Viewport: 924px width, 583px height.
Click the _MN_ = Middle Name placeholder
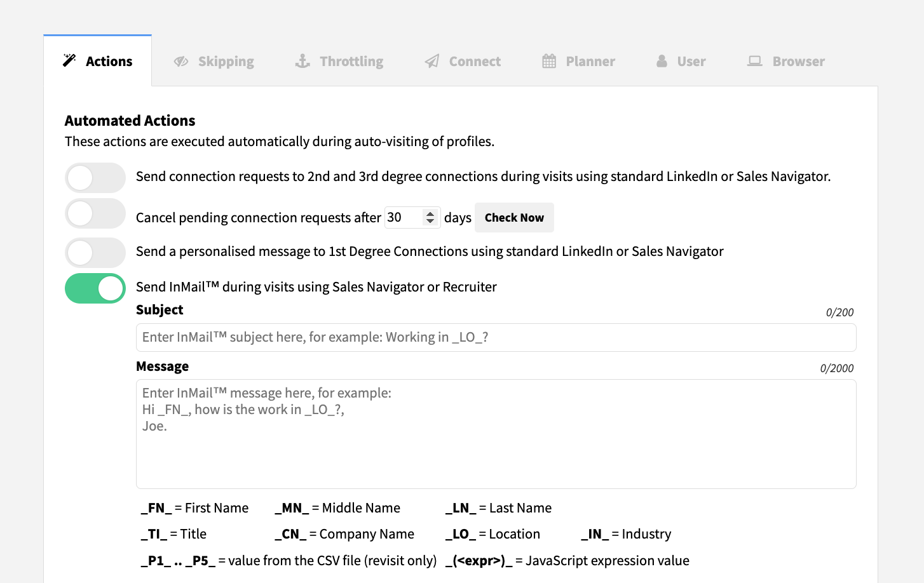pyautogui.click(x=337, y=508)
